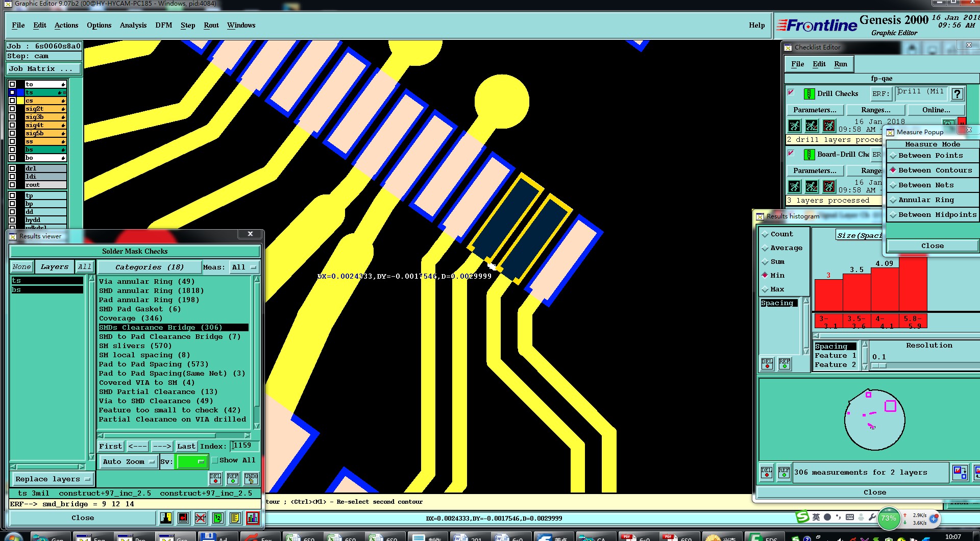
Task: Click REF icon in Results viewer
Action: tap(233, 478)
